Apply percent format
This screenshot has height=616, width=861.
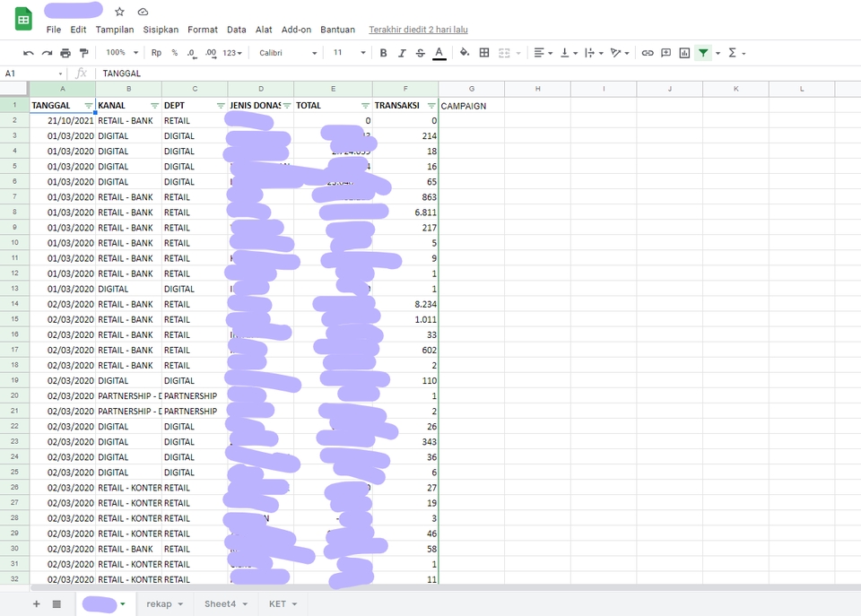175,53
